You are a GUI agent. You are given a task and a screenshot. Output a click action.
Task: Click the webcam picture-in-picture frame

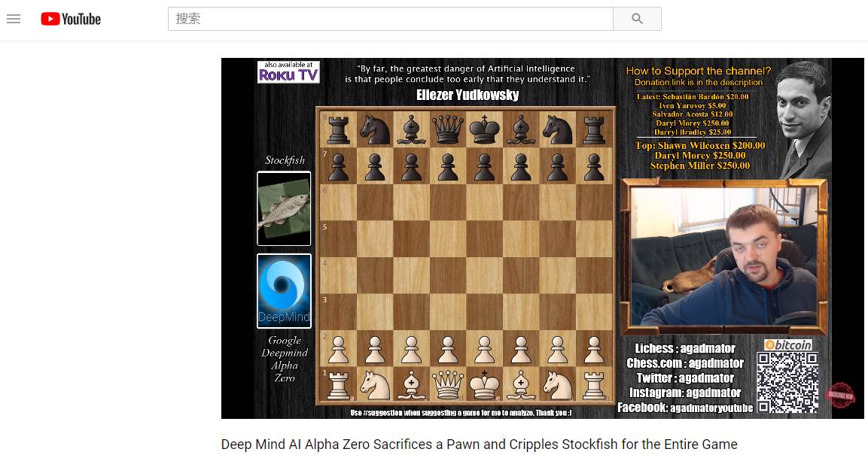724,256
